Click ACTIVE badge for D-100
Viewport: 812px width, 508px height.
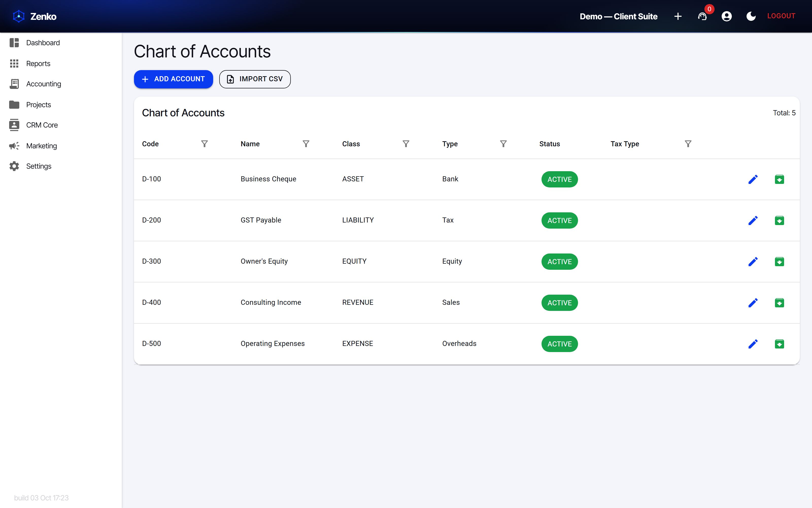coord(559,179)
